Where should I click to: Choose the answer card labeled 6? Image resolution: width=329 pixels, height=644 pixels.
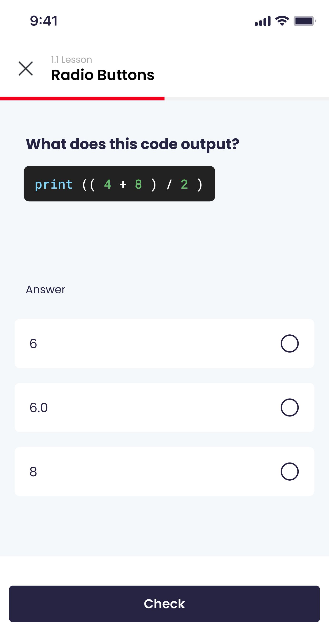tap(164, 343)
